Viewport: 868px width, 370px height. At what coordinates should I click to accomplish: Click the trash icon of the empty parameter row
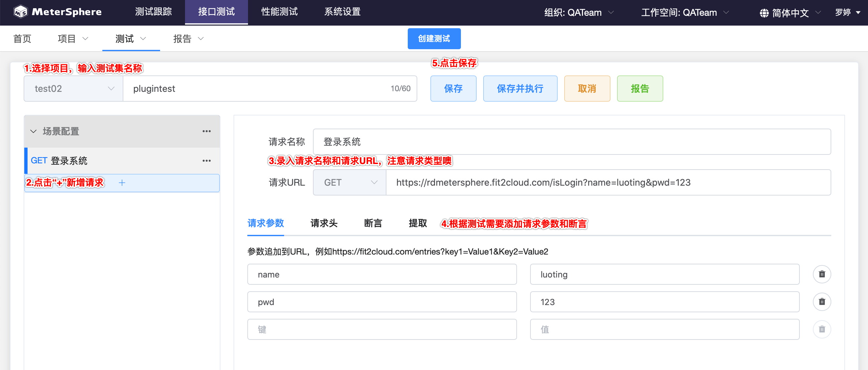[x=822, y=329]
